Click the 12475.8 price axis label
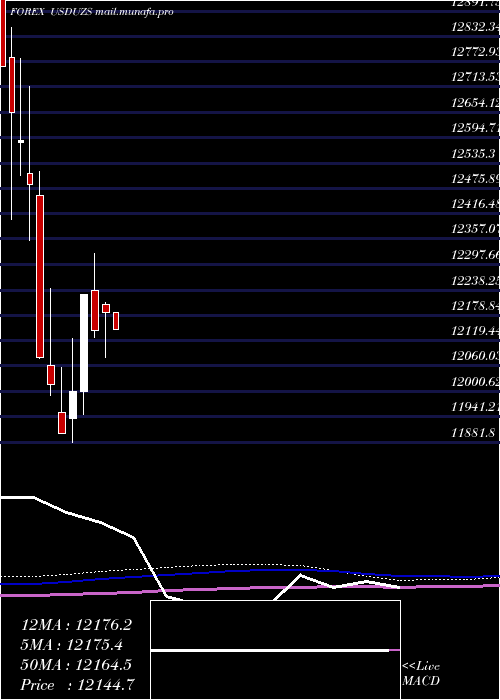The height and width of the screenshot is (700, 500). [475, 179]
